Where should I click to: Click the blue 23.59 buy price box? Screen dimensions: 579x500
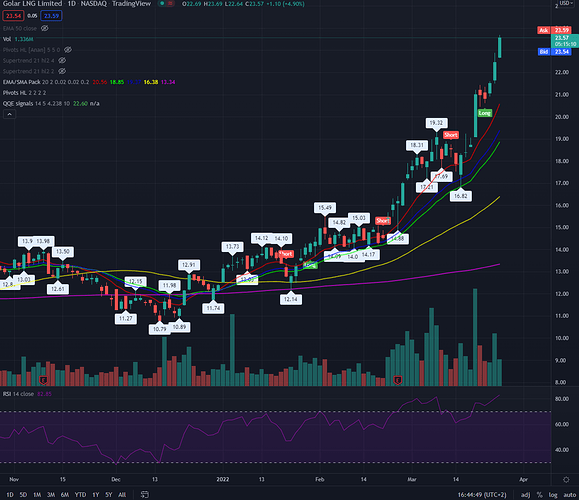coord(51,16)
